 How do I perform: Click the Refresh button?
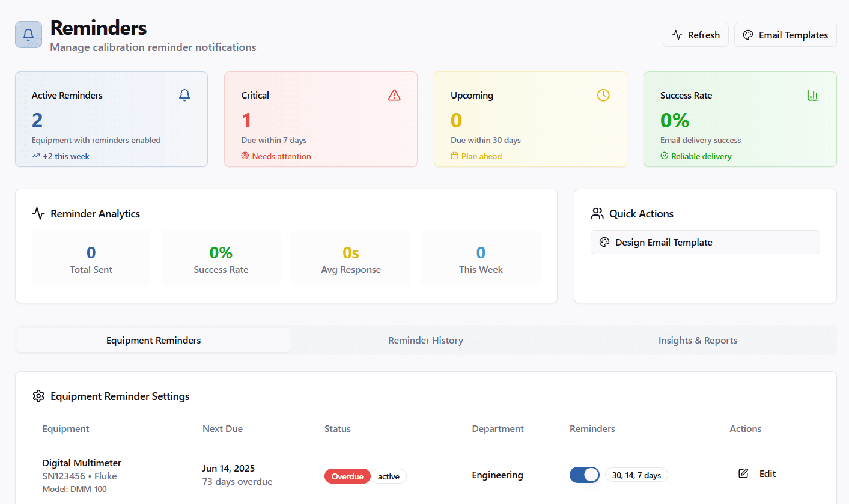click(x=696, y=35)
